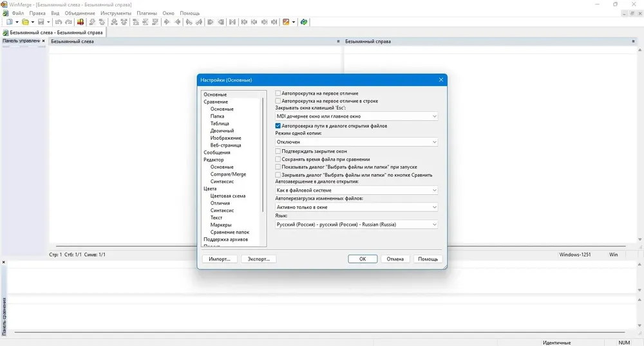The image size is (644, 346).
Task: Open the Активно только в окне dropdown
Action: click(356, 208)
